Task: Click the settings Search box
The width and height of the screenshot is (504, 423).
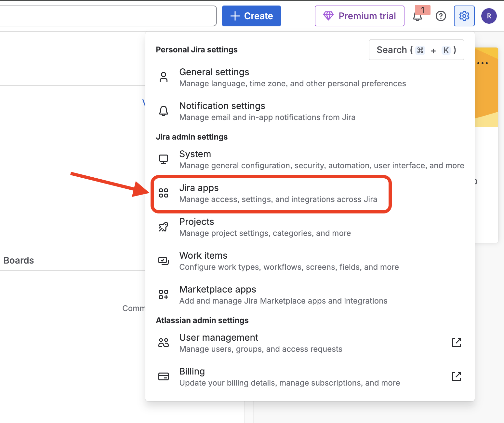Action: [416, 50]
